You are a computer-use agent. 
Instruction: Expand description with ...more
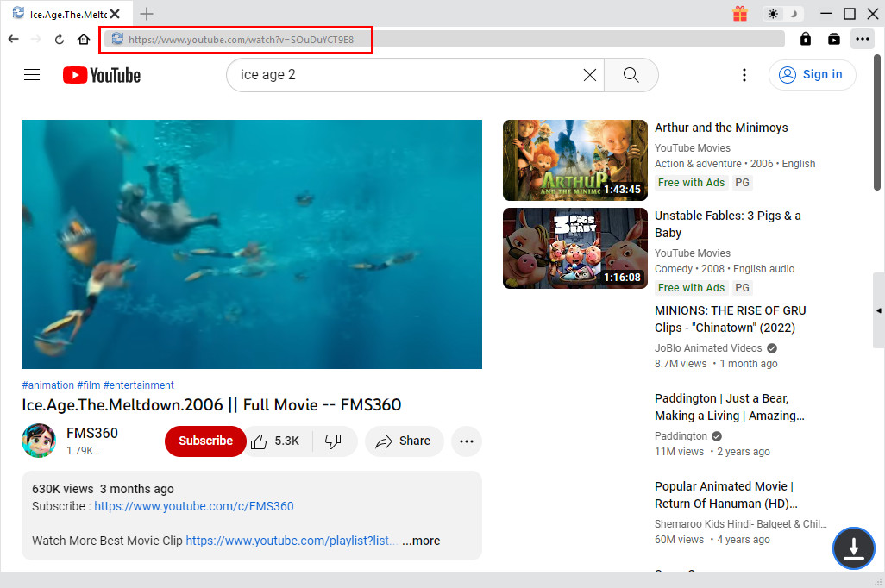click(x=421, y=541)
